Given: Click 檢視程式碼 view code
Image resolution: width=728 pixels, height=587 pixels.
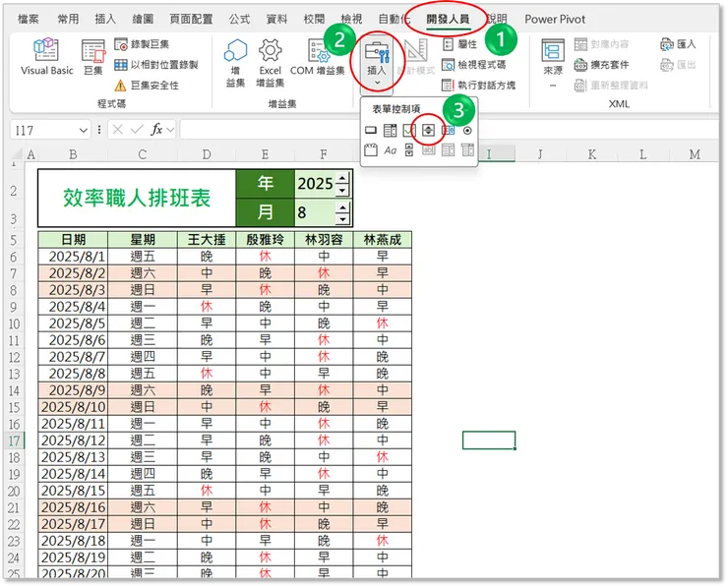Looking at the screenshot, I should coord(473,65).
